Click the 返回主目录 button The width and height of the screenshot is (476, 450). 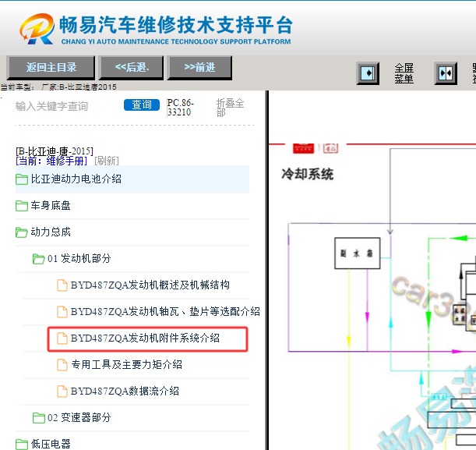[x=51, y=67]
